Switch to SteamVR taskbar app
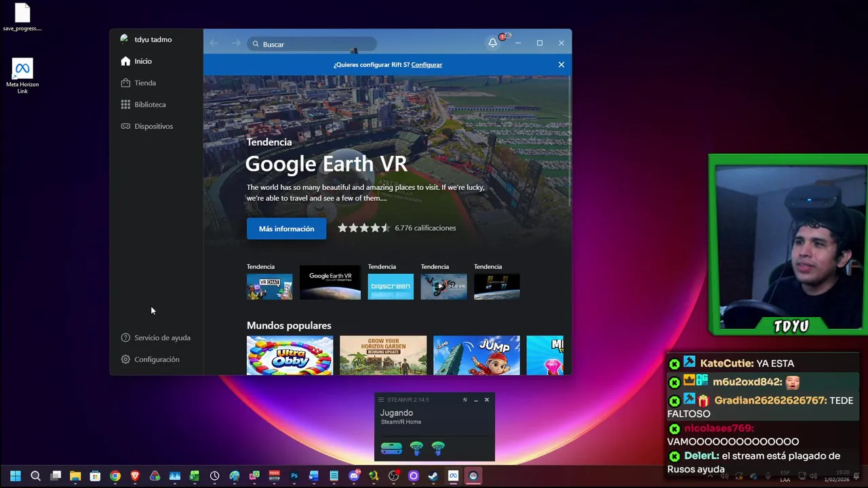Viewport: 868px width, 488px height. click(x=473, y=476)
